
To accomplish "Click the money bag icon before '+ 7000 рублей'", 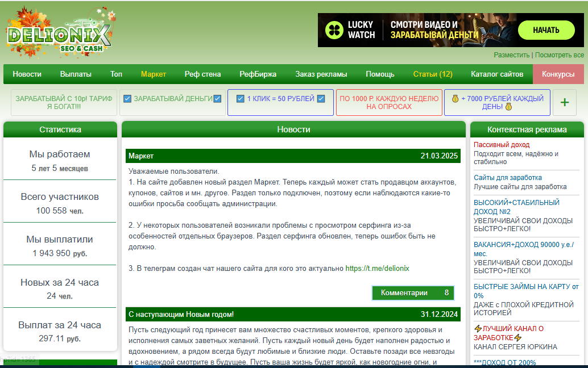I will 455,99.
